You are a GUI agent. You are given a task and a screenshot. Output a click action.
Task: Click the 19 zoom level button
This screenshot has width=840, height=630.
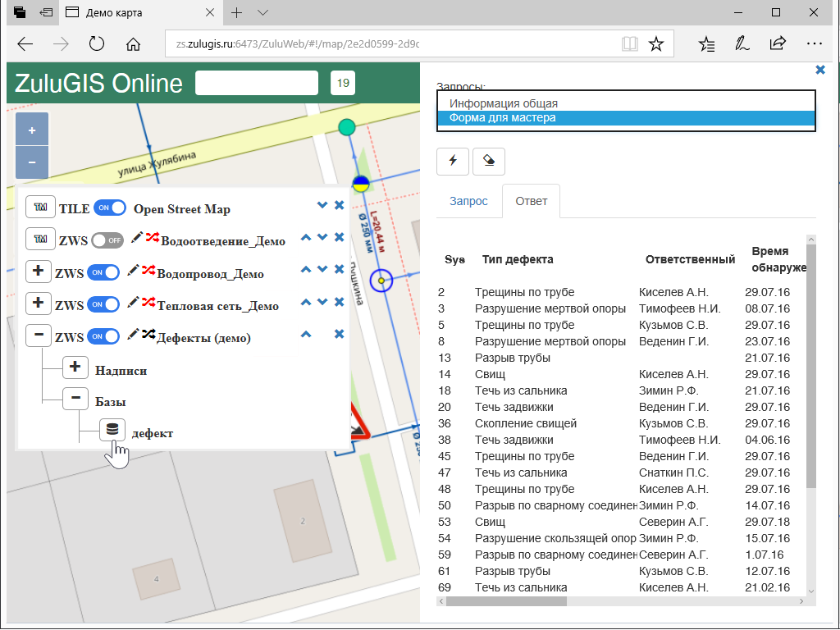point(343,83)
